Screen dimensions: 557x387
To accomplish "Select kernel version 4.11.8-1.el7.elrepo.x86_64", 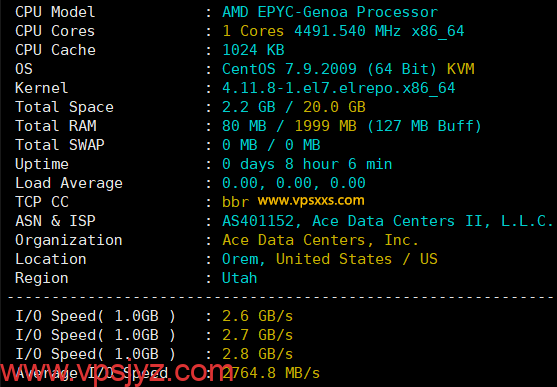I will pyautogui.click(x=339, y=88).
